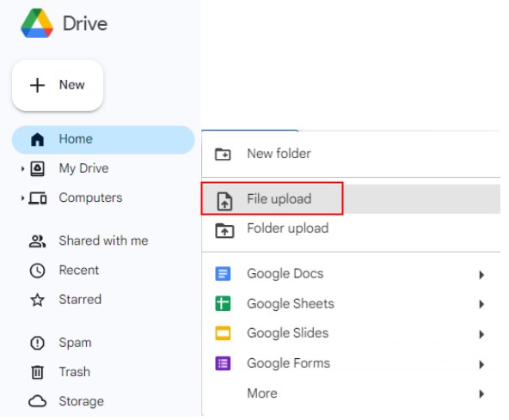Choose New folder from the menu
The width and height of the screenshot is (509, 420).
pyautogui.click(x=351, y=154)
